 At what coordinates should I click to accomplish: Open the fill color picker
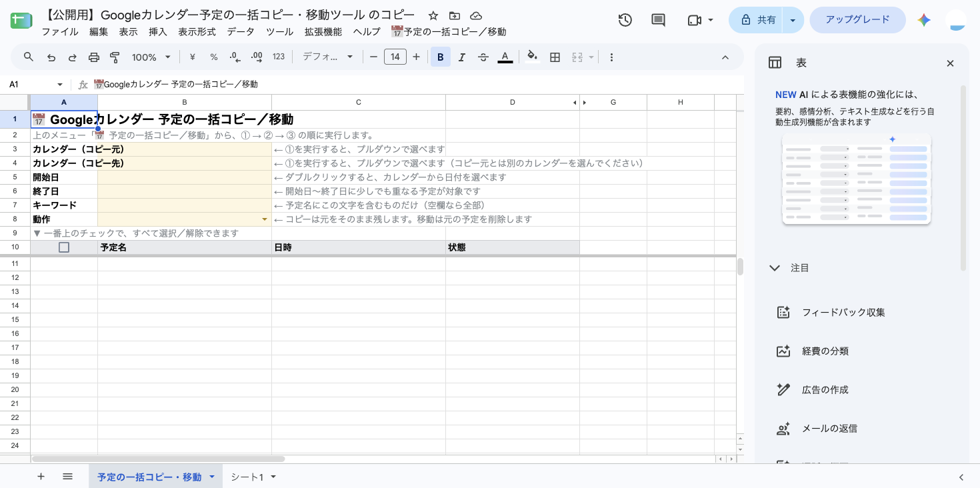[532, 57]
